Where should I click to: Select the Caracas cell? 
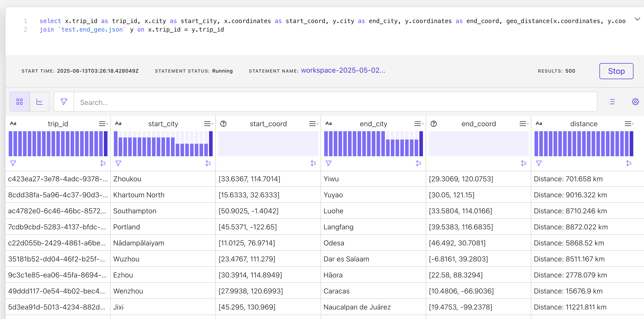[x=373, y=291]
